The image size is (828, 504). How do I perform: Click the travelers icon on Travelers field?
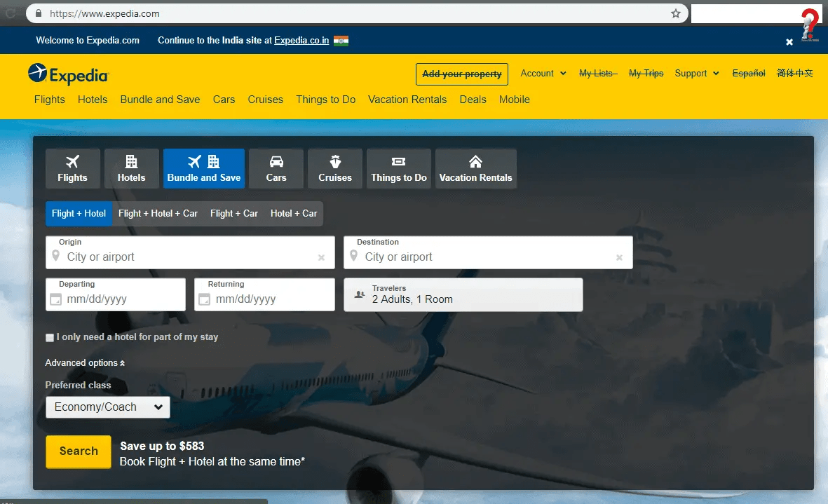(x=358, y=294)
